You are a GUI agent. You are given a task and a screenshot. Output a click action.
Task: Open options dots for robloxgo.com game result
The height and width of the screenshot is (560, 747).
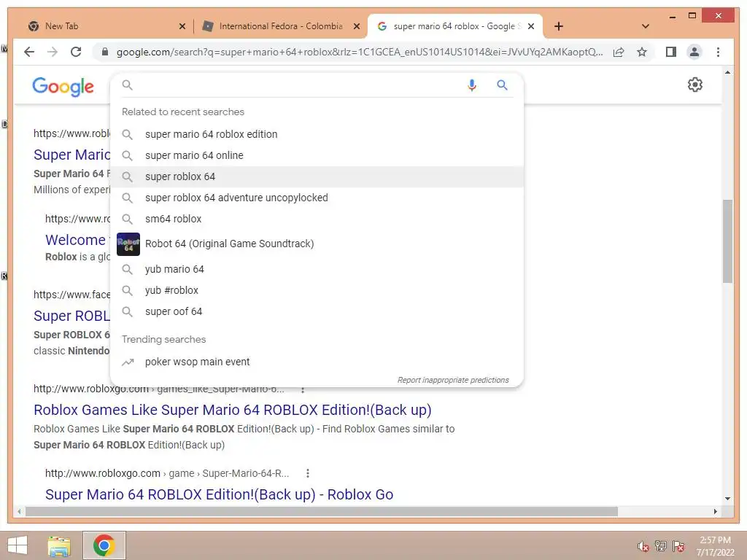click(308, 473)
